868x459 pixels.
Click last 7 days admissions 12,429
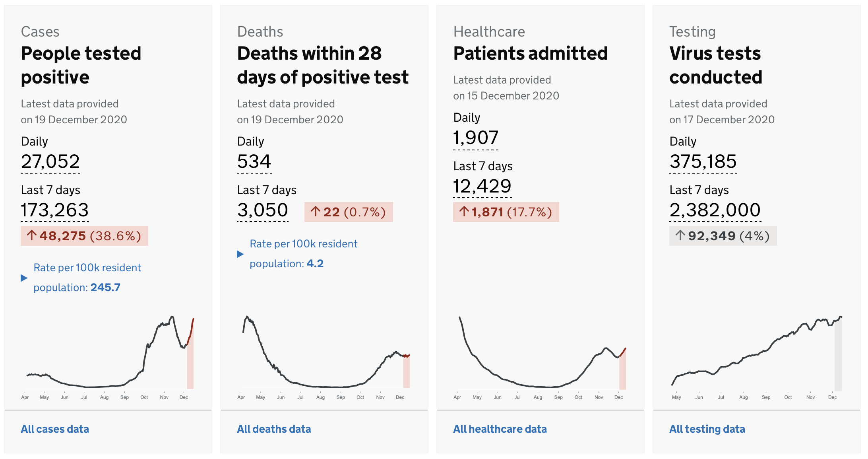click(x=482, y=187)
